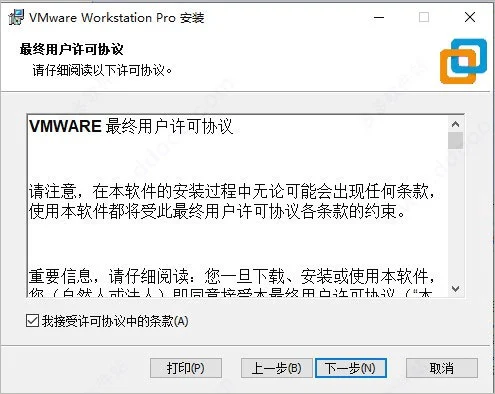Minimize the VMware installer window
Screen dimensions: 495x394
(x=379, y=17)
